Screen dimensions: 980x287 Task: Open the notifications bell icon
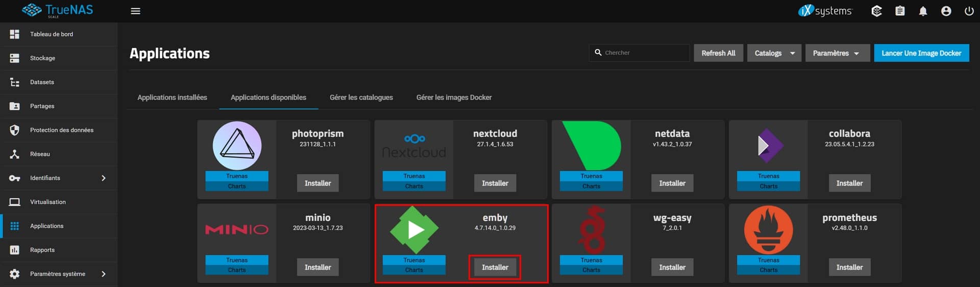click(x=923, y=11)
